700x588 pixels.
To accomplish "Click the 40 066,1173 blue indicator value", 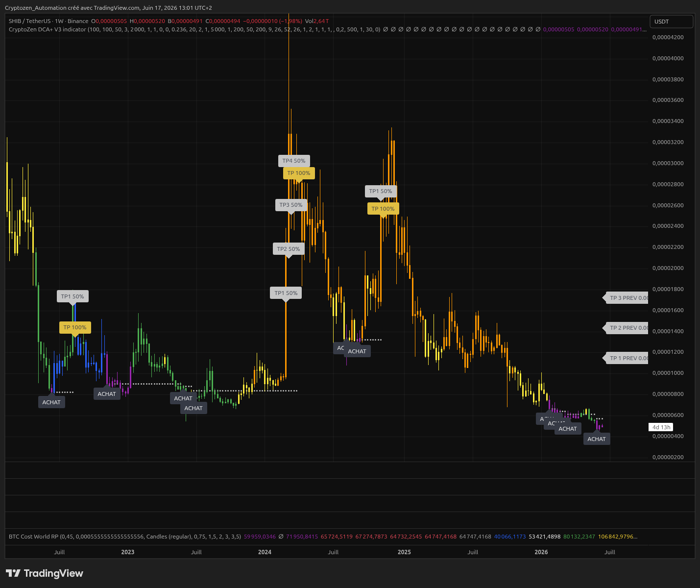I will coord(510,537).
